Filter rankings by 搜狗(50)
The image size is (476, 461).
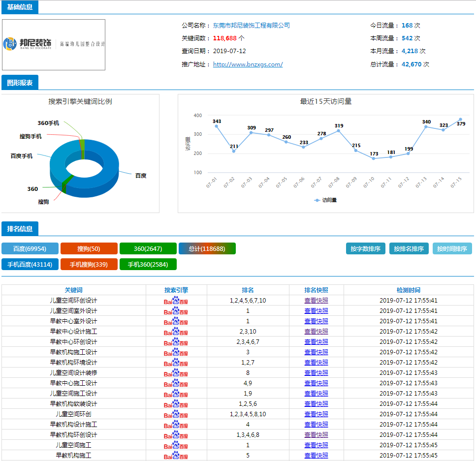click(x=89, y=249)
